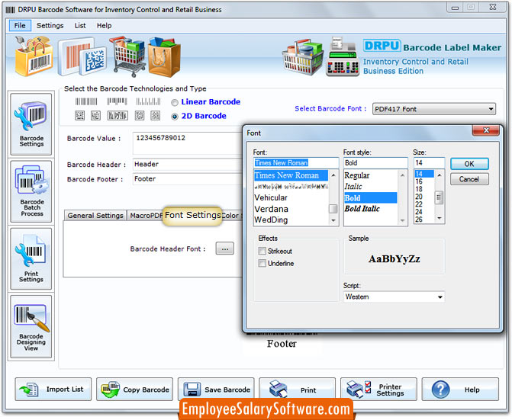Open Print Settings sidebar icon
The image size is (512, 420).
tap(31, 258)
